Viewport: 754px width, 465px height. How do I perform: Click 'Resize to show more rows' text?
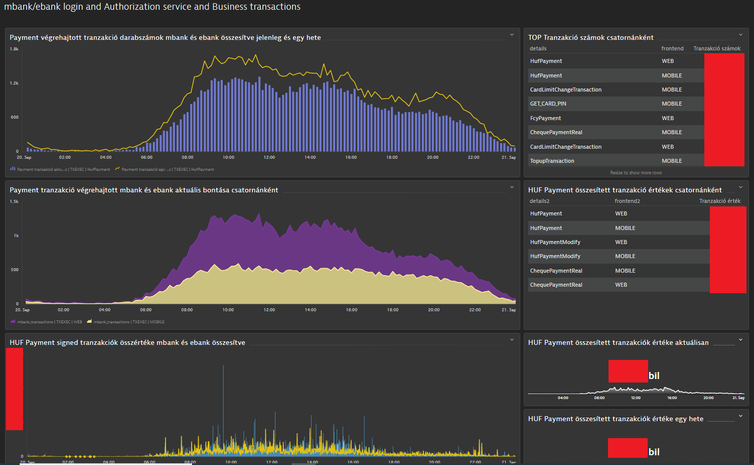tap(636, 173)
